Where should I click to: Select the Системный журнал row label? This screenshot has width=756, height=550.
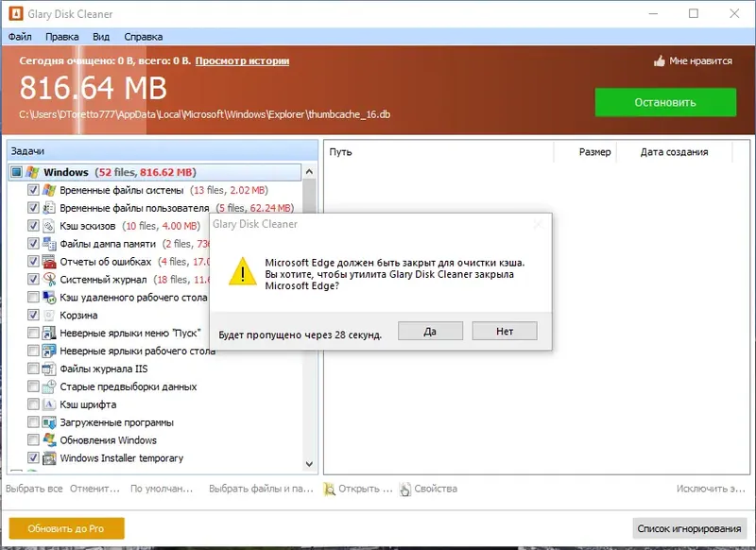(x=103, y=280)
